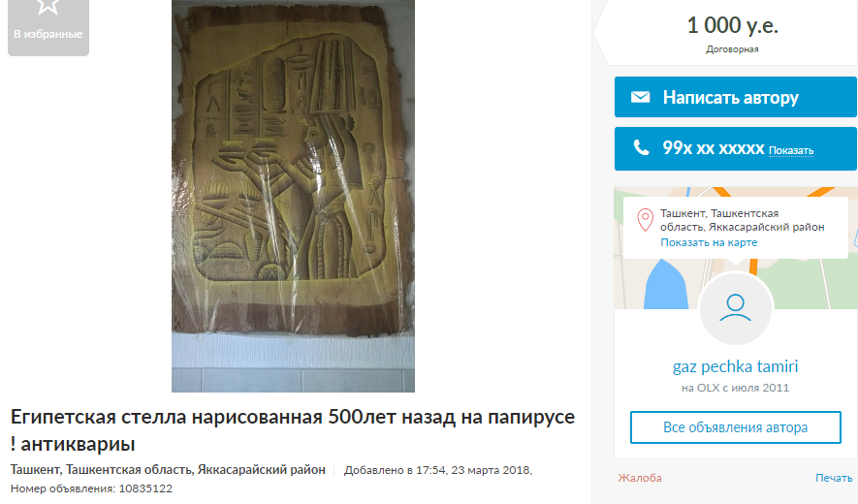This screenshot has height=504, width=858.
Task: Open gaz pechka tamiri seller profile
Action: (x=736, y=366)
